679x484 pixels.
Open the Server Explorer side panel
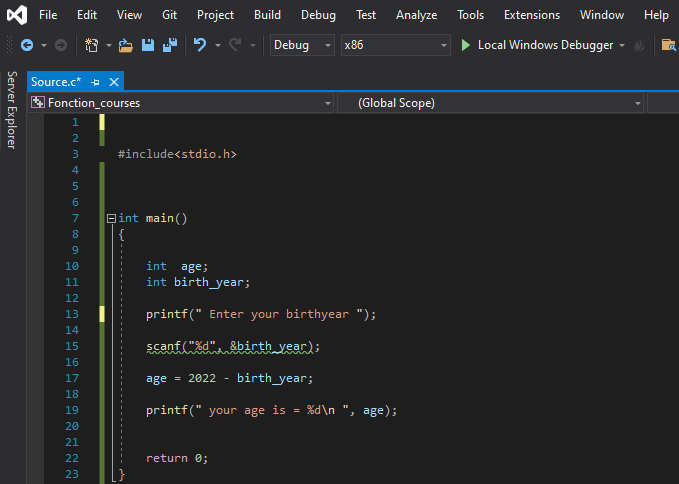click(12, 110)
